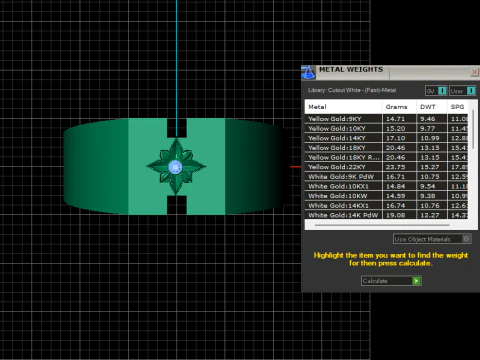Sort by the SPG column header
Screen dimensions: 480x360
[x=458, y=107]
